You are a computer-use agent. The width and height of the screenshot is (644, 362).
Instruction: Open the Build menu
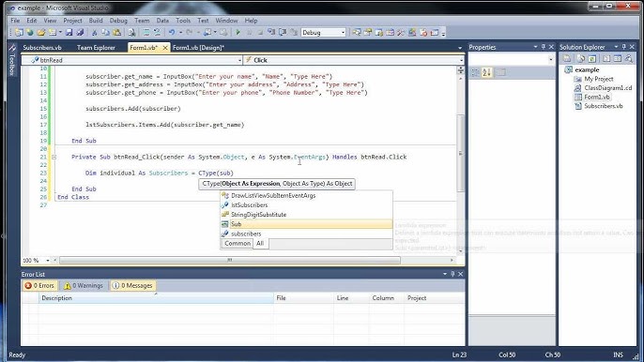click(x=96, y=20)
